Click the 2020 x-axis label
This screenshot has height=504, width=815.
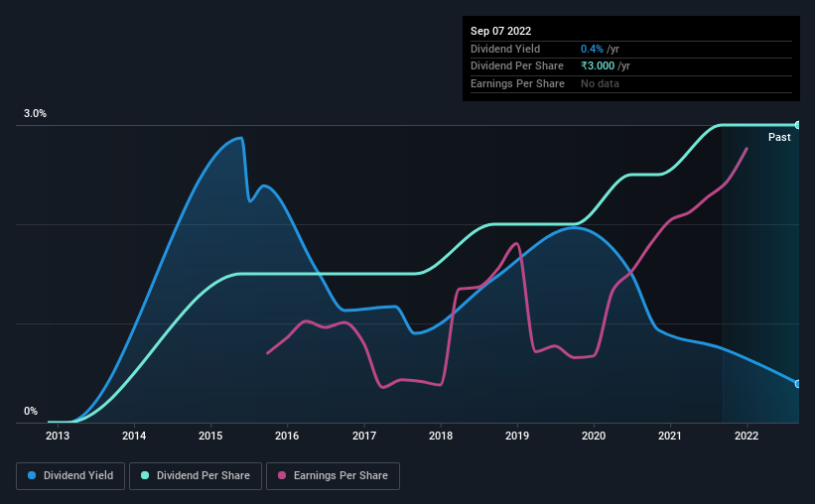pyautogui.click(x=594, y=436)
